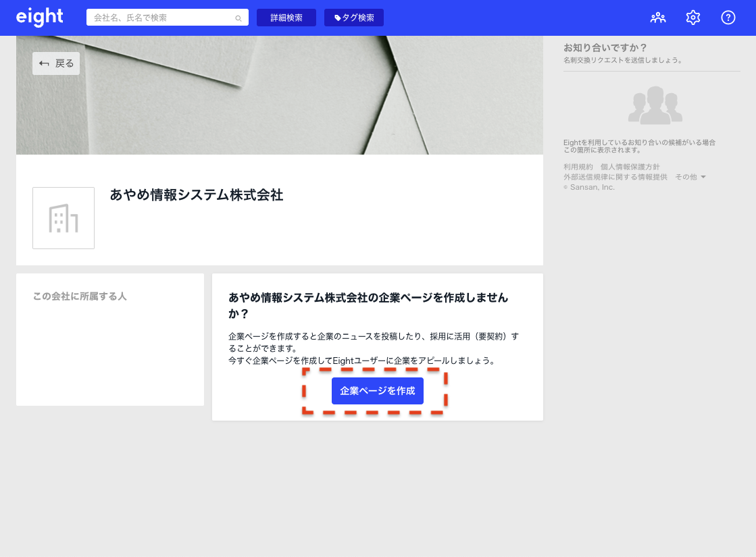Click the Sansan, Inc. copyright text
756x557 pixels.
pos(589,187)
